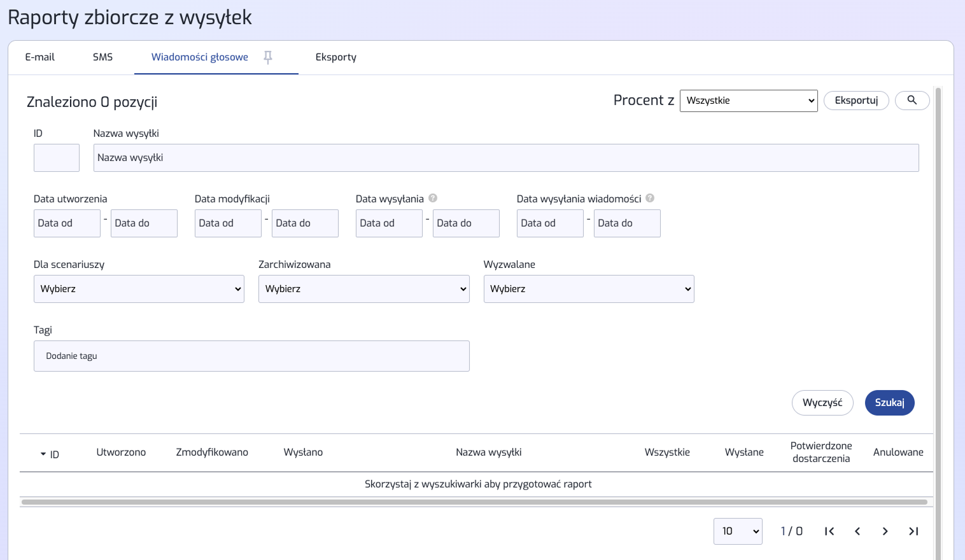Click help icon next to Data wysyłania

(x=433, y=199)
